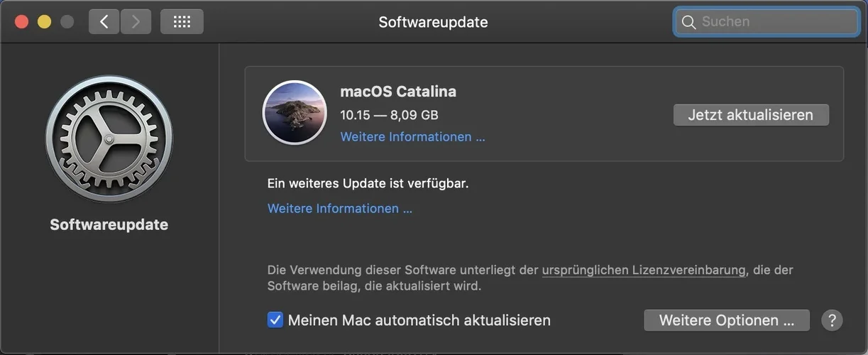Viewport: 868px width, 355px height.
Task: Show all preferences via the grid icon
Action: coord(182,21)
